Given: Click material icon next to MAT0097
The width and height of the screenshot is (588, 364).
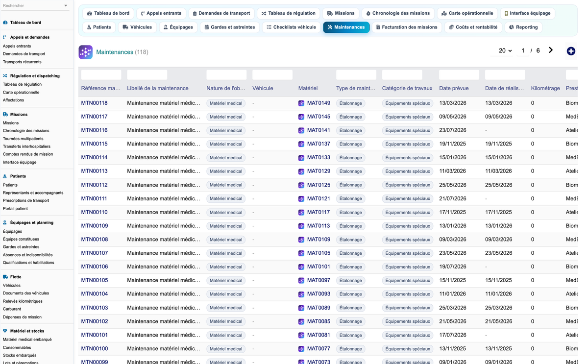Looking at the screenshot, I should (301, 281).
